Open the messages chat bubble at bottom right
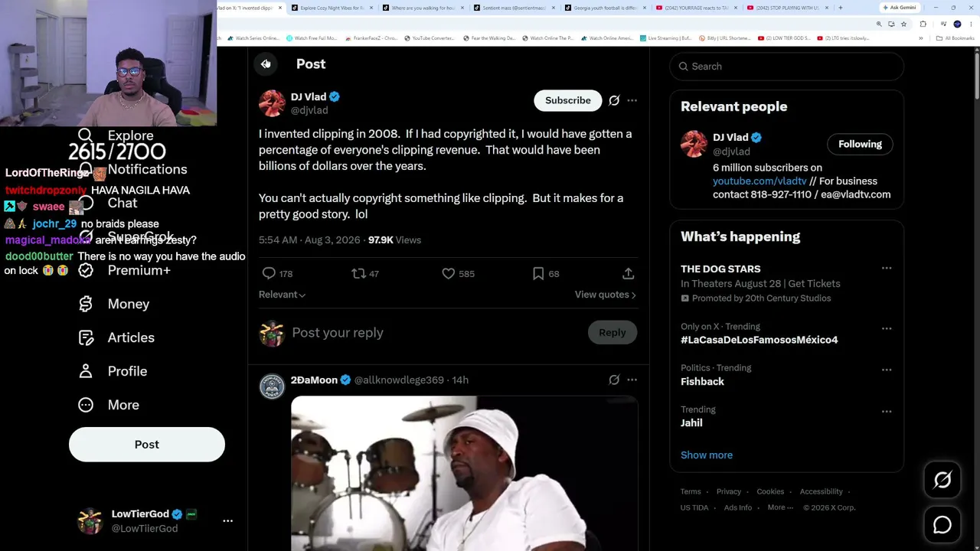This screenshot has height=551, width=980. [942, 525]
